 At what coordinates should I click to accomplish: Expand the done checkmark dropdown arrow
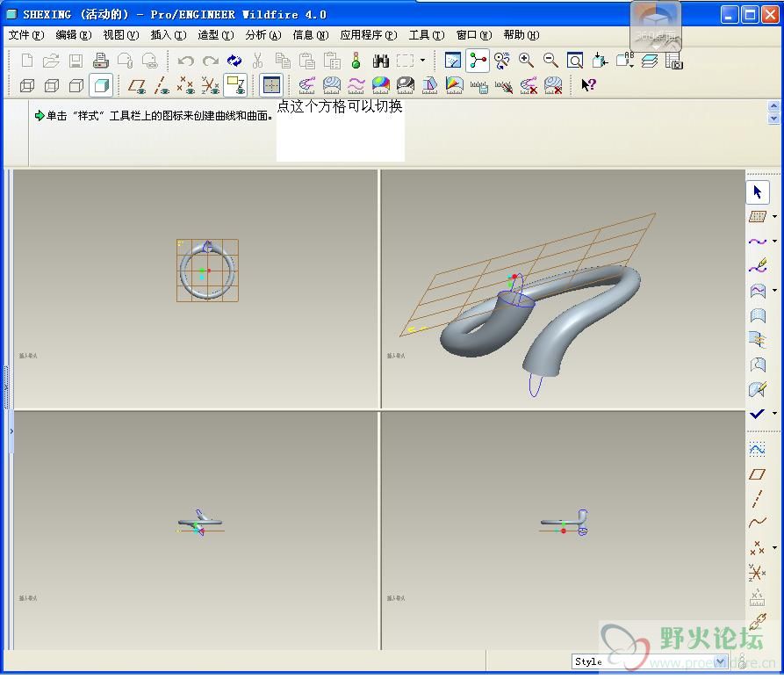pyautogui.click(x=774, y=414)
